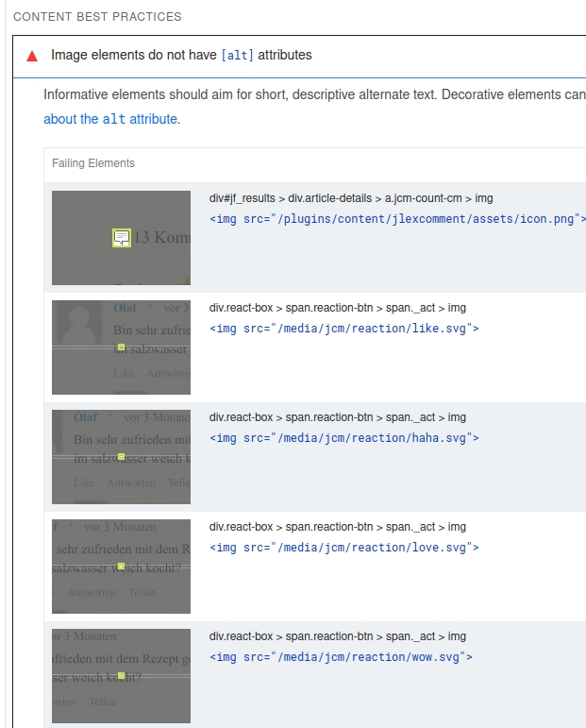View the love.svg failing element screenshot

click(121, 567)
